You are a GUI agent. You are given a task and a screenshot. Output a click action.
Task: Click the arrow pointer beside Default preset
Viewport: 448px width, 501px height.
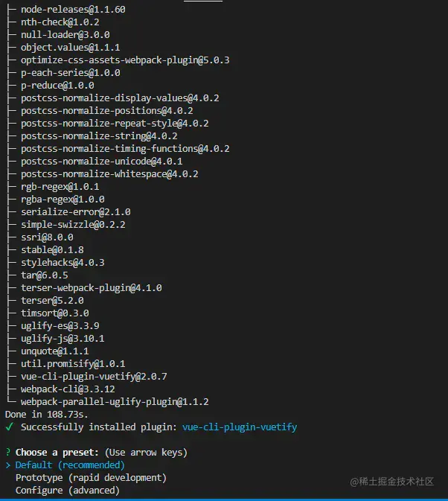point(7,465)
